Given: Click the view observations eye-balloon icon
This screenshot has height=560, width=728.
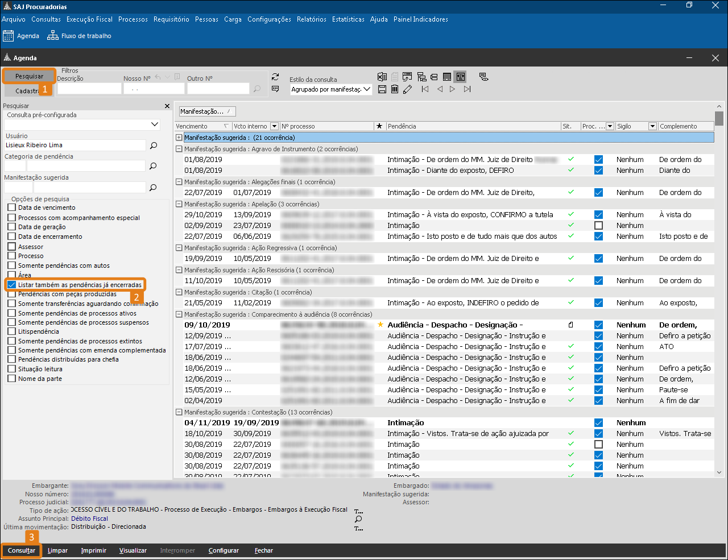Looking at the screenshot, I should [483, 77].
